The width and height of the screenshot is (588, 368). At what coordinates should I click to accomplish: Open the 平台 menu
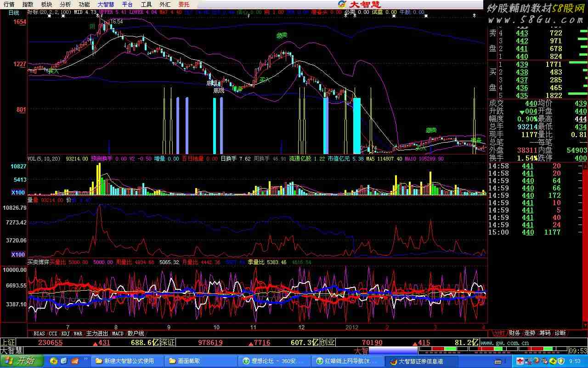127,4
